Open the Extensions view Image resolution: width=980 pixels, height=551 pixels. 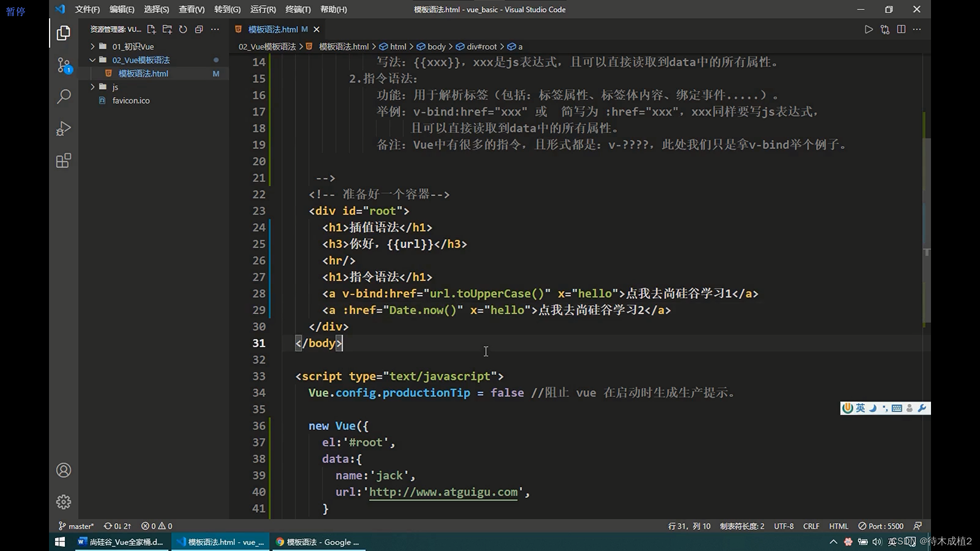pyautogui.click(x=63, y=161)
